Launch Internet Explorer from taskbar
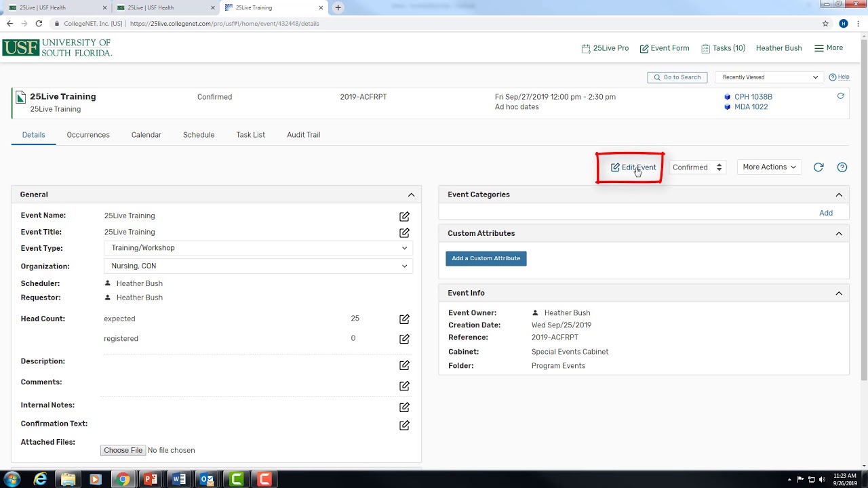Image resolution: width=868 pixels, height=488 pixels. click(41, 479)
